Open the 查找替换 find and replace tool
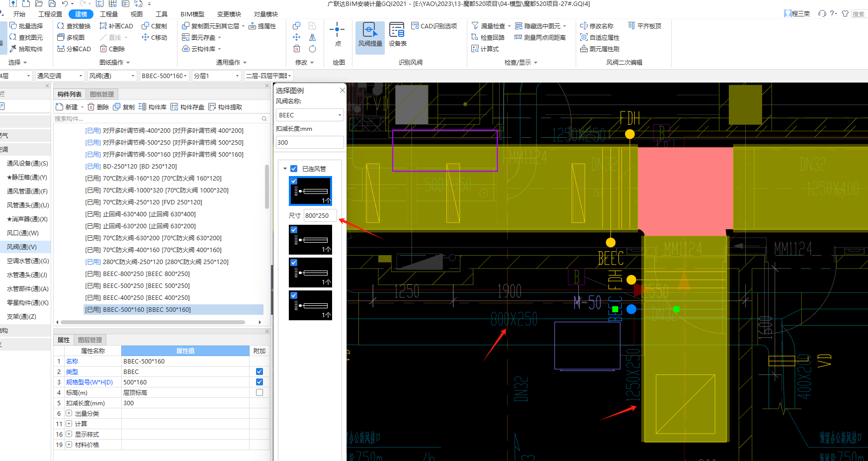The width and height of the screenshot is (868, 461). point(74,26)
